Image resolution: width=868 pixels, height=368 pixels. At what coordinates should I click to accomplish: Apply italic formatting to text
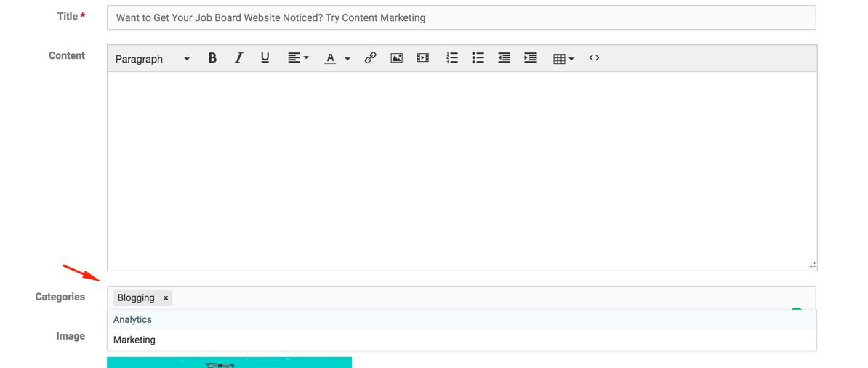tap(238, 57)
